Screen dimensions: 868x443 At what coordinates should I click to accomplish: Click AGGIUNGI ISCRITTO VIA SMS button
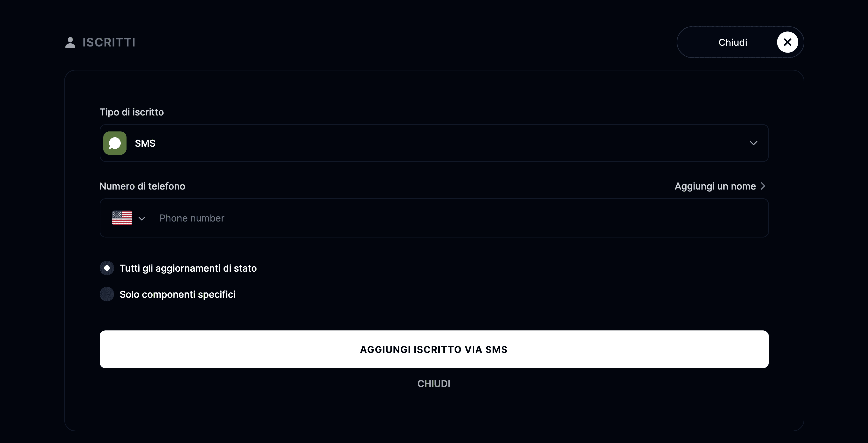434,349
